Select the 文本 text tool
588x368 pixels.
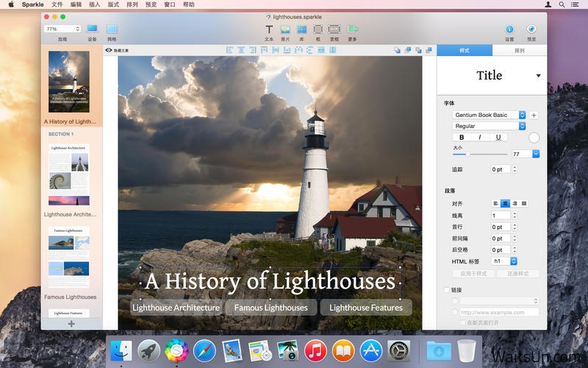coord(269,29)
